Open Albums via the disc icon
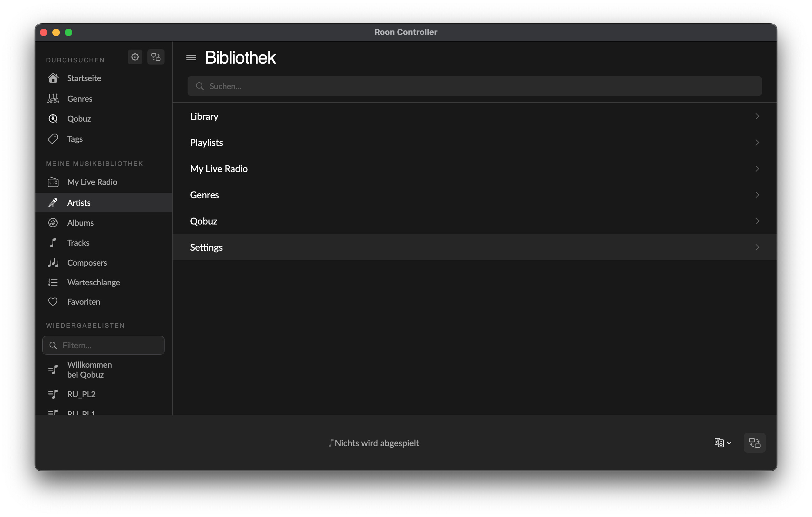Image resolution: width=812 pixels, height=517 pixels. click(x=53, y=223)
